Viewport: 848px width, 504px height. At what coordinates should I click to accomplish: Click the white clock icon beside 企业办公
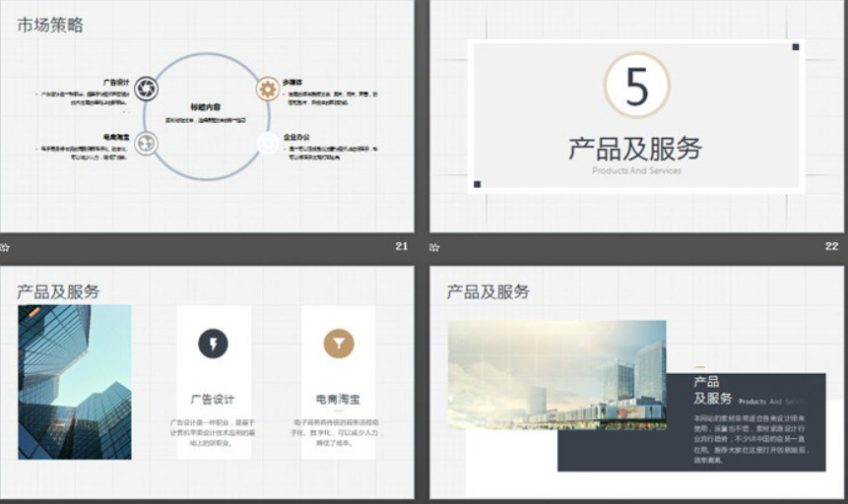[x=268, y=144]
